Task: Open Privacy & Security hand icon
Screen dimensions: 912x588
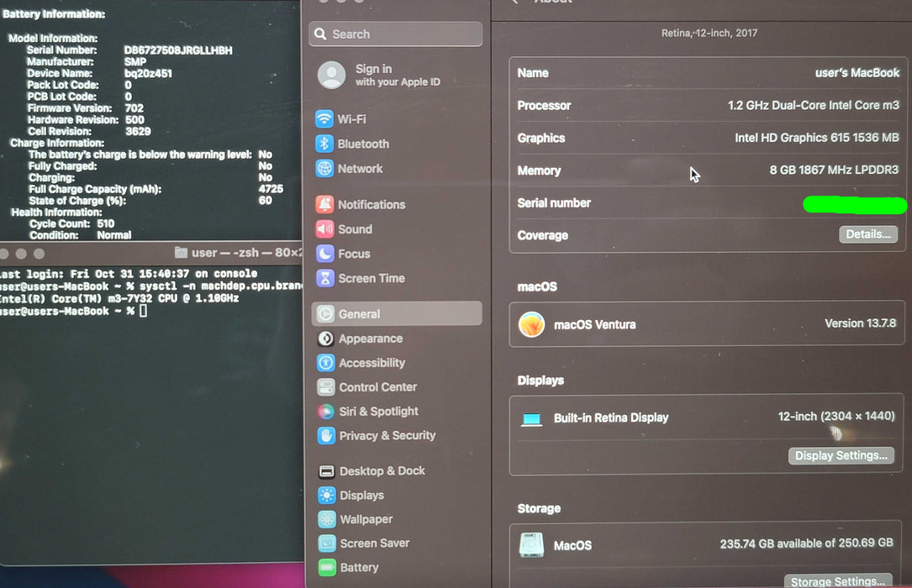Action: (x=326, y=435)
